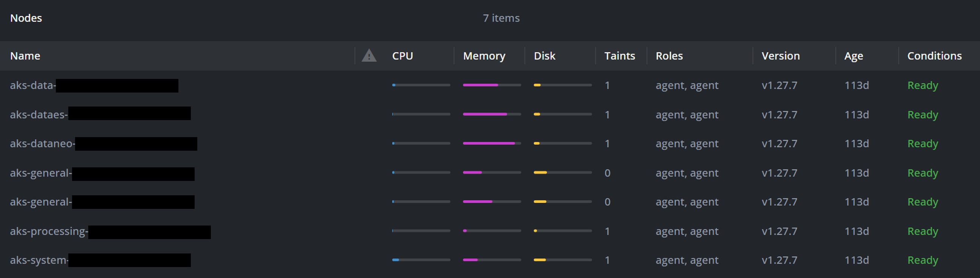The height and width of the screenshot is (278, 980).
Task: Open the aks-processing node details
Action: click(x=110, y=231)
